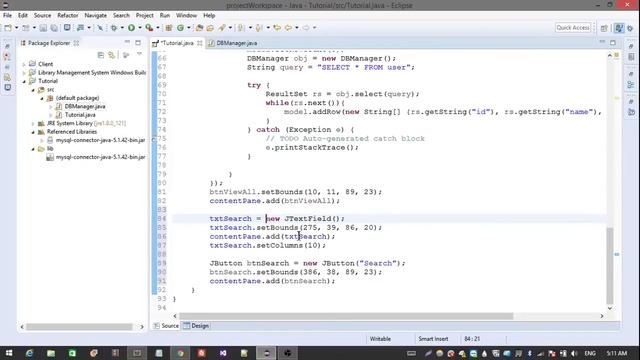Open the File menu
Screen dimensions: 640x360
coord(7,15)
